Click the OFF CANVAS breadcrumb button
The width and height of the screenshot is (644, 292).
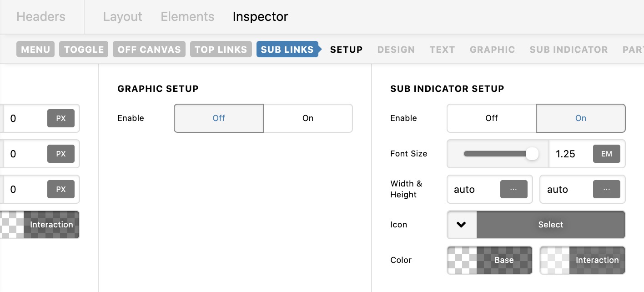[x=149, y=50]
